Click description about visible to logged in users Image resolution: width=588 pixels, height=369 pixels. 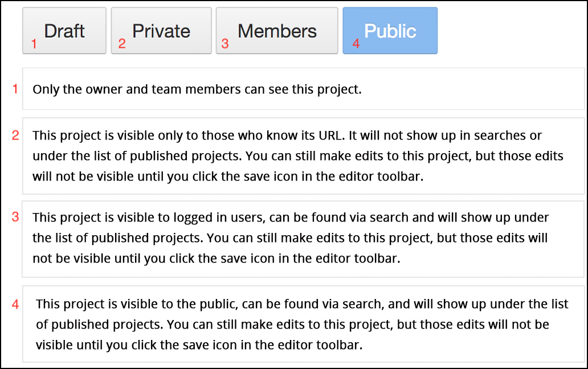303,239
